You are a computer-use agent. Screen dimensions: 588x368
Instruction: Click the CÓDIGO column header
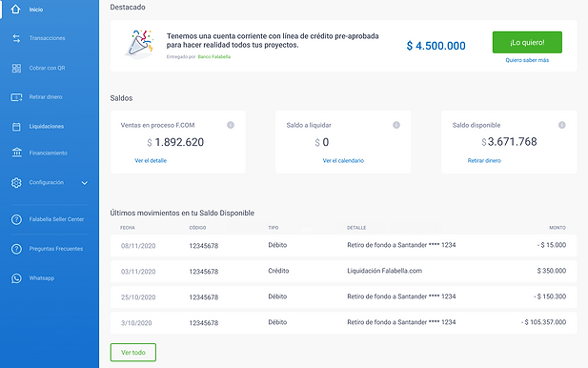pos(197,228)
